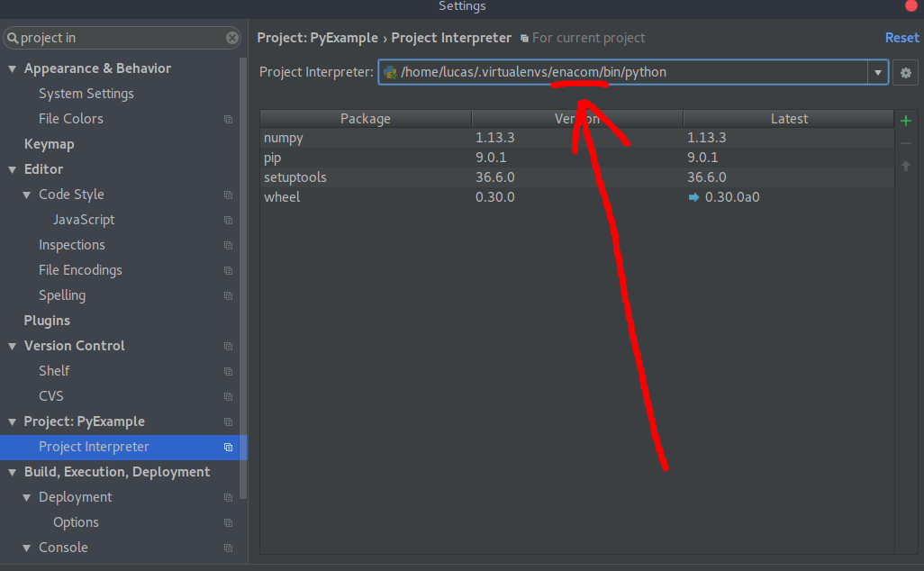The image size is (924, 571).
Task: Collapse the Version Control section
Action: tap(12, 347)
